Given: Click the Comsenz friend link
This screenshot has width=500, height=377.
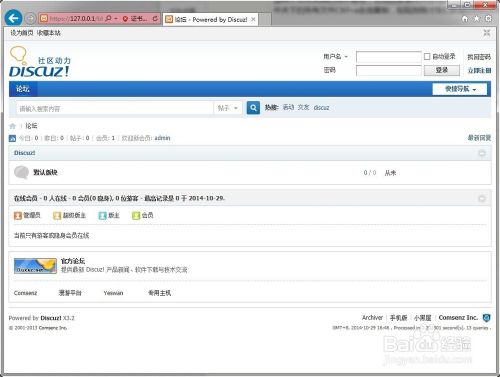Looking at the screenshot, I should coord(25,293).
